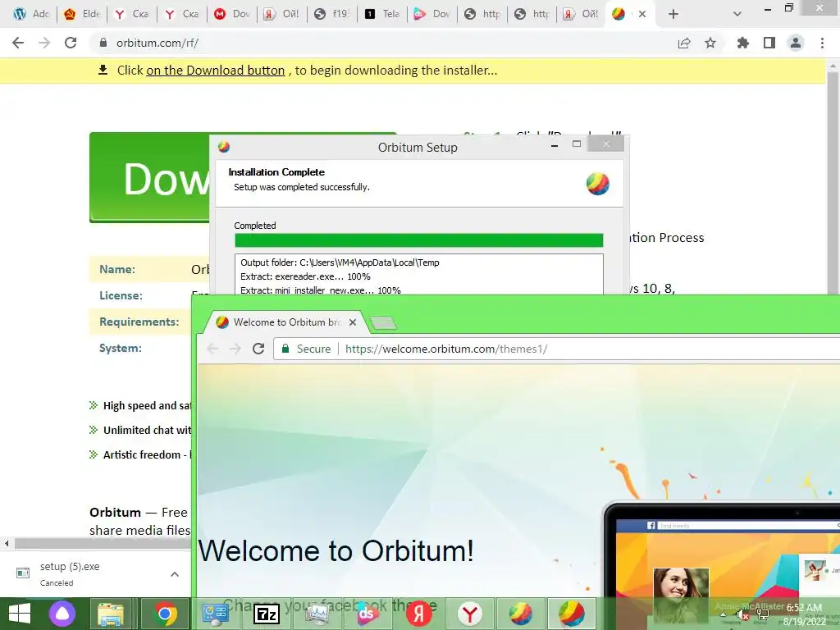This screenshot has height=630, width=840.
Task: Click the muted volume tray icon
Action: [x=742, y=615]
